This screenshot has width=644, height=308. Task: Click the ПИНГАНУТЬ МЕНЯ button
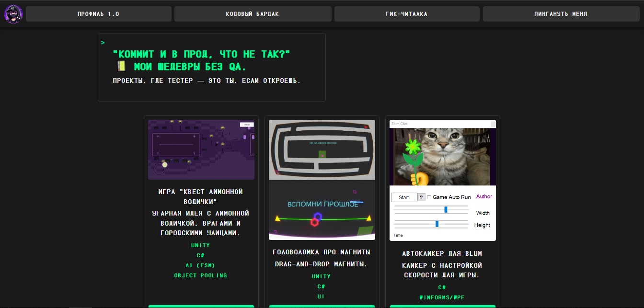[x=561, y=13]
